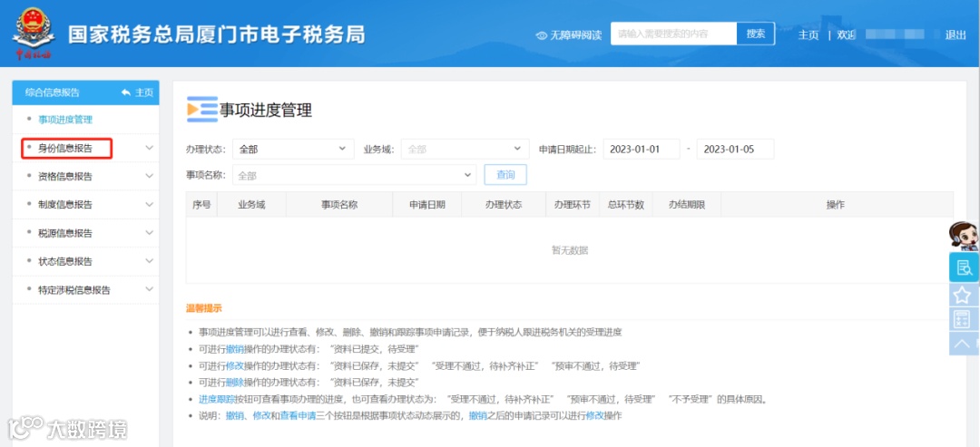Click the start date field 2023-01-01
The width and height of the screenshot is (980, 447).
(642, 150)
